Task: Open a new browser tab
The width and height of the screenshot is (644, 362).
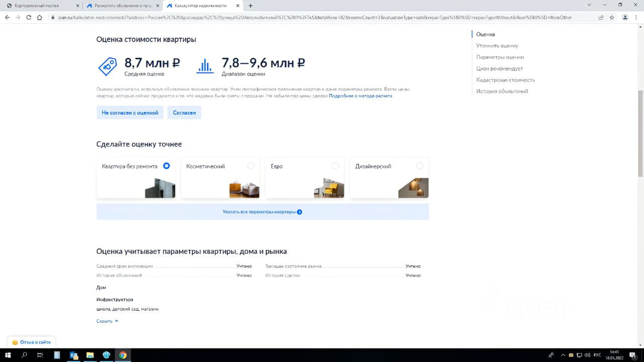Action: (x=251, y=6)
